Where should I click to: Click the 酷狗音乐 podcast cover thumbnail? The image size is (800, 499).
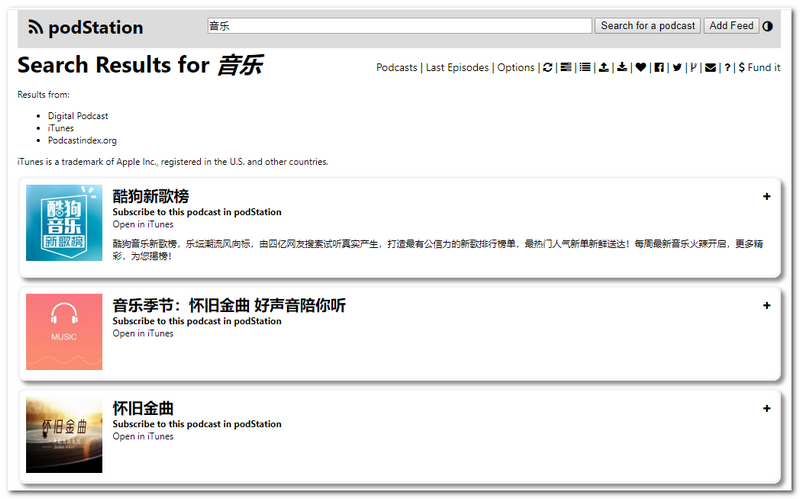click(64, 223)
